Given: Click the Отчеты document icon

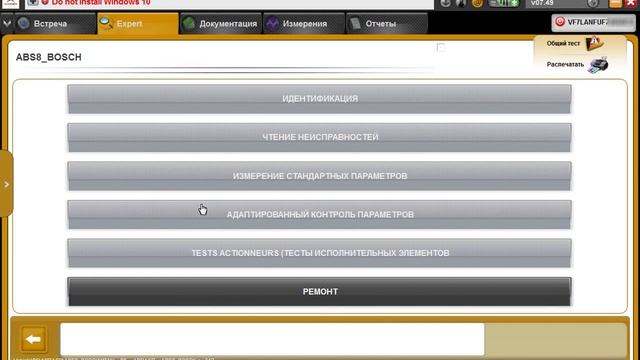Looking at the screenshot, I should (x=356, y=24).
